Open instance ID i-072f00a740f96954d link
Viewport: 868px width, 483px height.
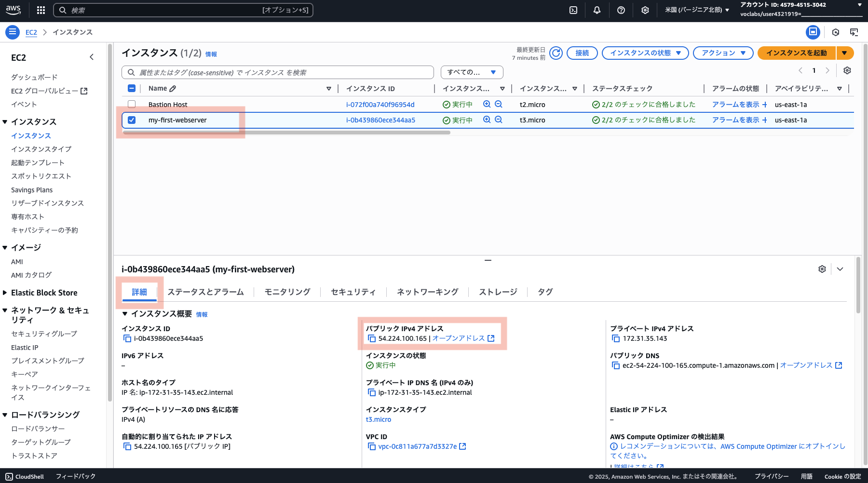380,105
